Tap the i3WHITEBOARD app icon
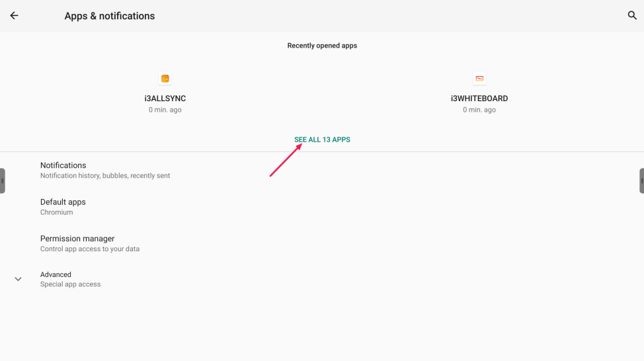The height and width of the screenshot is (361, 644). coord(479,79)
